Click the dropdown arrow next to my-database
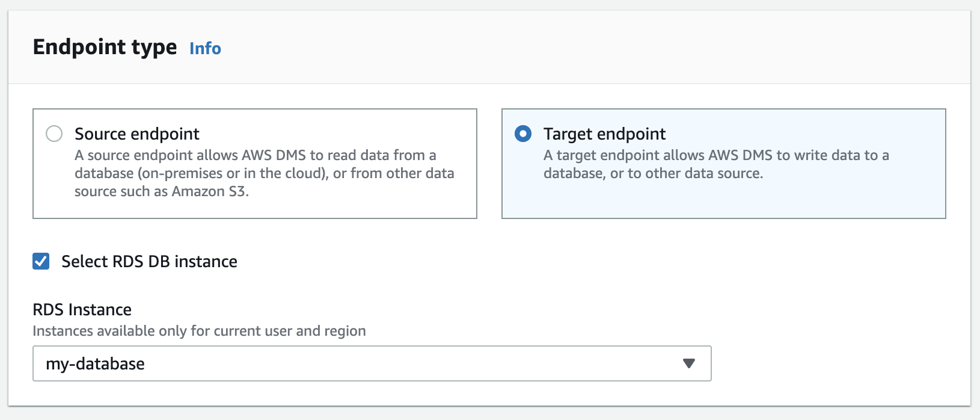Screen dimensions: 980x420 (x=689, y=363)
